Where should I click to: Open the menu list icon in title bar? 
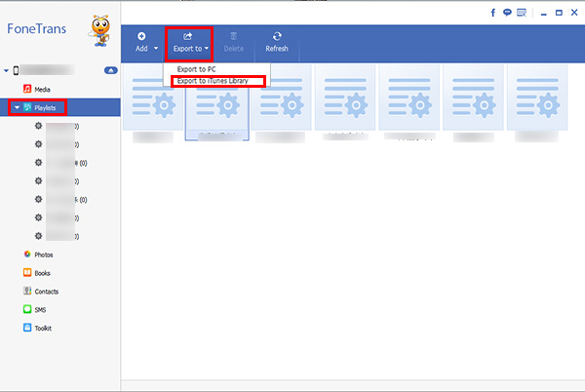(522, 13)
